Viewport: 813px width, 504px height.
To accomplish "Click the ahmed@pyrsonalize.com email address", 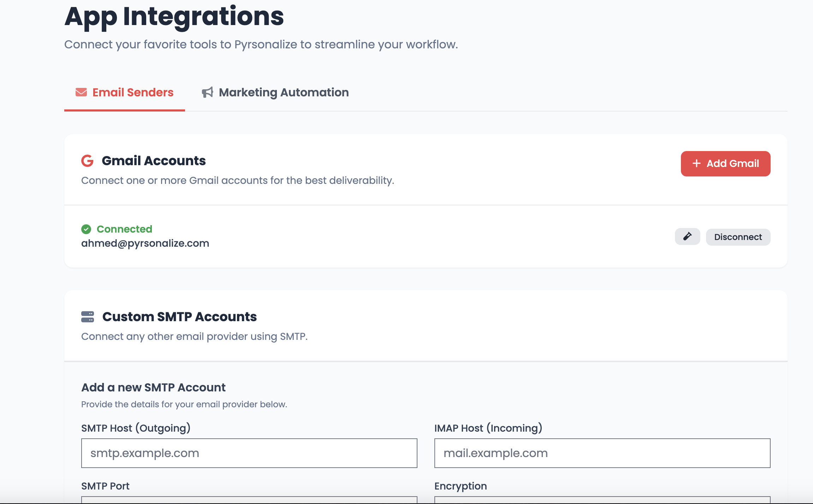I will pos(145,244).
